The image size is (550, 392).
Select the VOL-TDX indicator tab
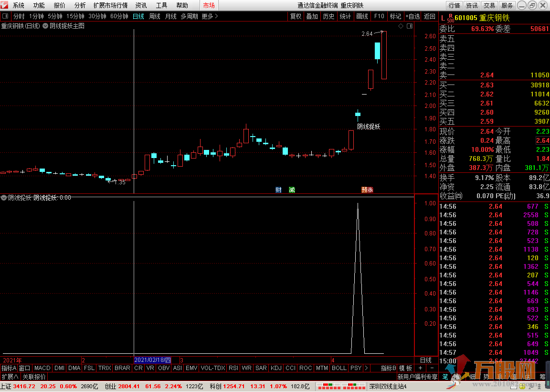[213, 368]
